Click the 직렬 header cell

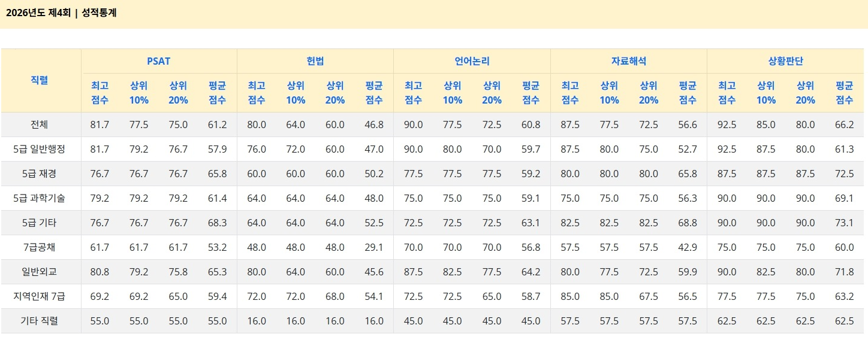coord(40,80)
